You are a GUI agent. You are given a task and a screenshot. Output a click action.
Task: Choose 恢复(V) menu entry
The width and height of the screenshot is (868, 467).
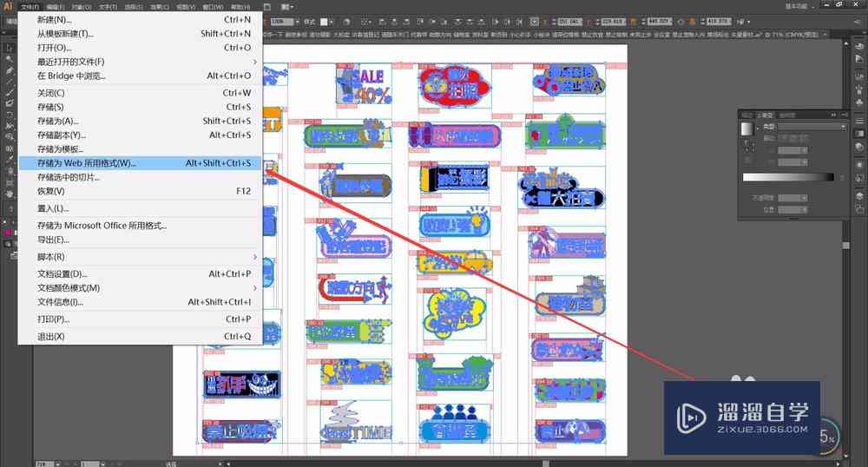pyautogui.click(x=140, y=191)
